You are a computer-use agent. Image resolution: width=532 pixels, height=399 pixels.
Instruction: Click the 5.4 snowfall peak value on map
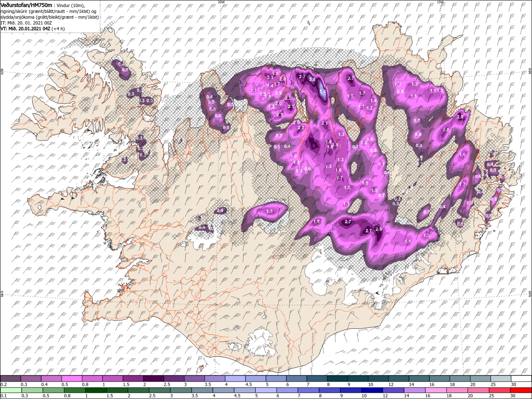tap(323, 91)
